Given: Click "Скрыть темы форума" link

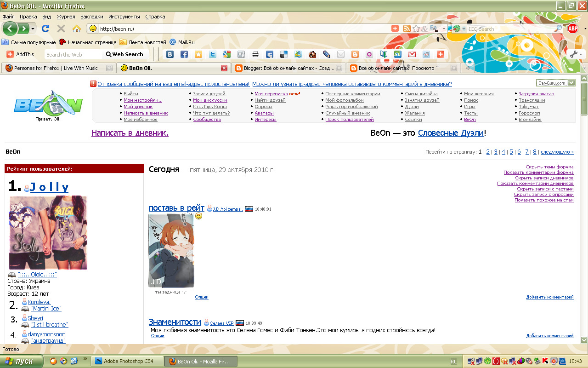Looking at the screenshot, I should click(549, 167).
